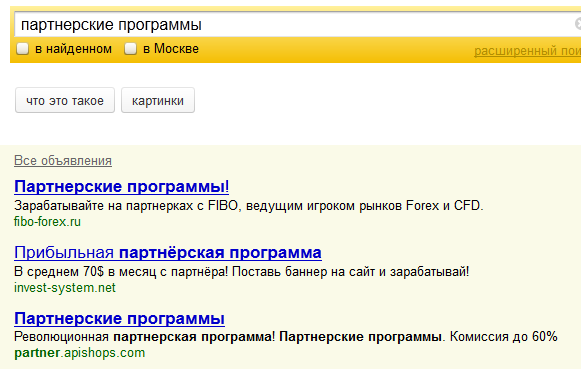
Task: Click the FIBO ad description starting 'Зарабатывайте на партнерках'
Action: tap(249, 205)
